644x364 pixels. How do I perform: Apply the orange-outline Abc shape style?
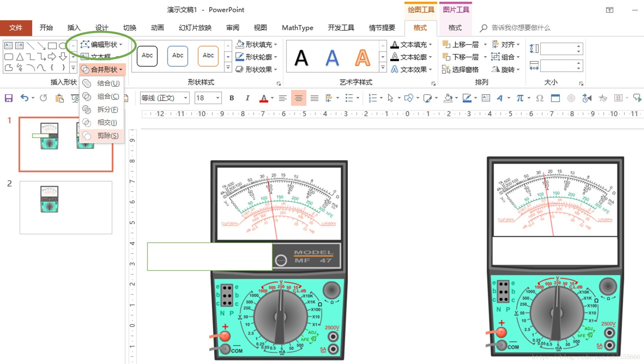coord(208,56)
